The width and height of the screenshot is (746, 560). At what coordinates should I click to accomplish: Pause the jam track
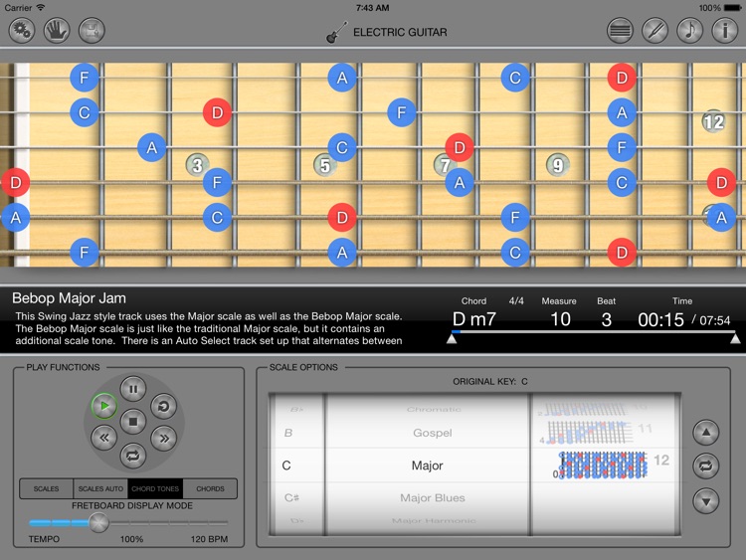click(133, 389)
